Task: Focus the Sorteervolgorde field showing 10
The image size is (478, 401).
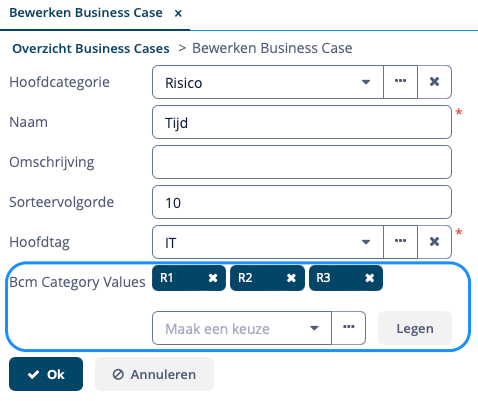Action: [x=302, y=202]
